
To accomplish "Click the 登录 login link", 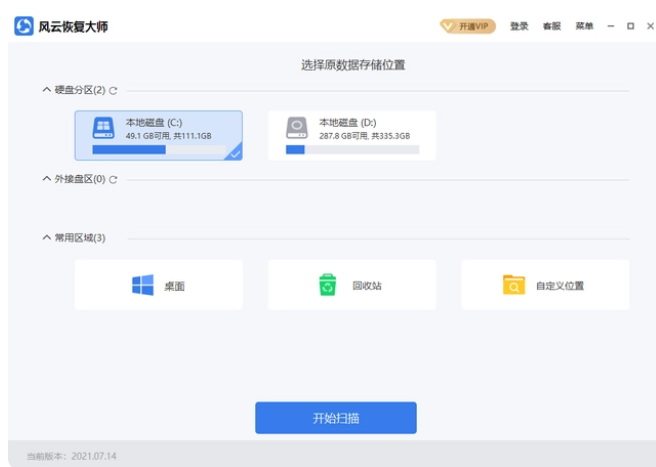I will coord(519,26).
